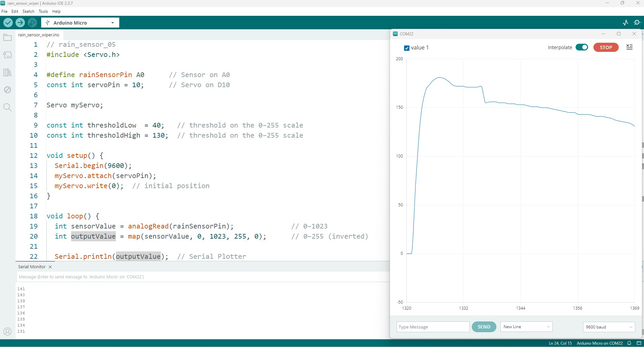Image resolution: width=644 pixels, height=347 pixels.
Task: Open the New Line ending dropdown
Action: [526, 327]
